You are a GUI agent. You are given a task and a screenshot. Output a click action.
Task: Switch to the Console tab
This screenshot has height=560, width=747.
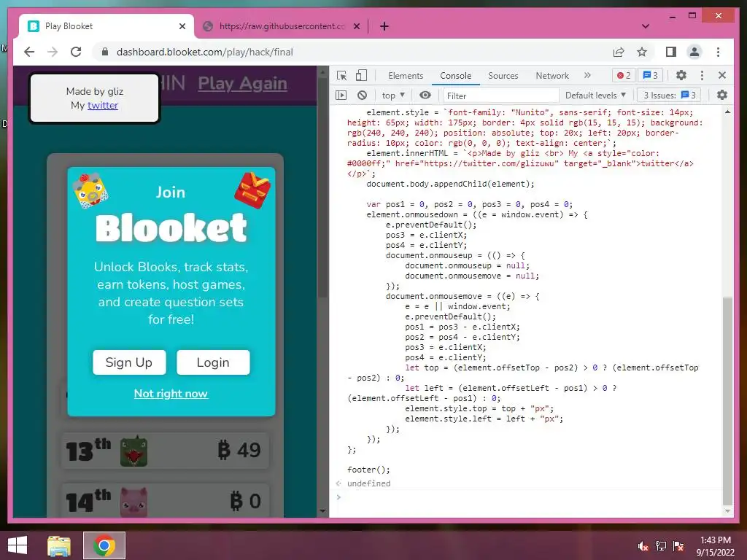[455, 76]
